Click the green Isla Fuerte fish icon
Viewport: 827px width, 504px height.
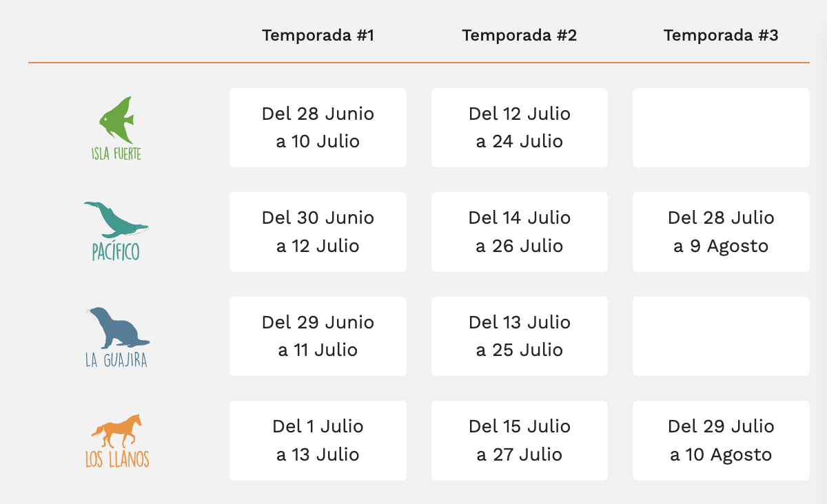click(x=116, y=120)
